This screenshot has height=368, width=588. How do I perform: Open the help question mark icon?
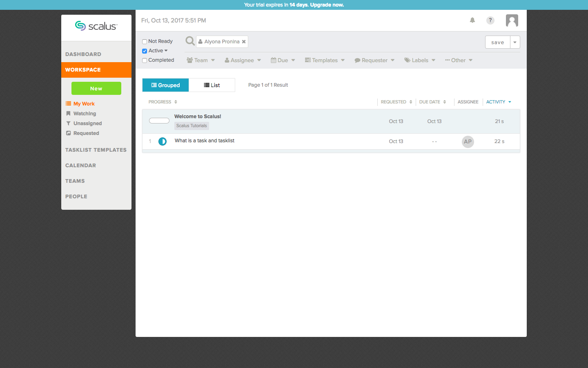pyautogui.click(x=490, y=20)
